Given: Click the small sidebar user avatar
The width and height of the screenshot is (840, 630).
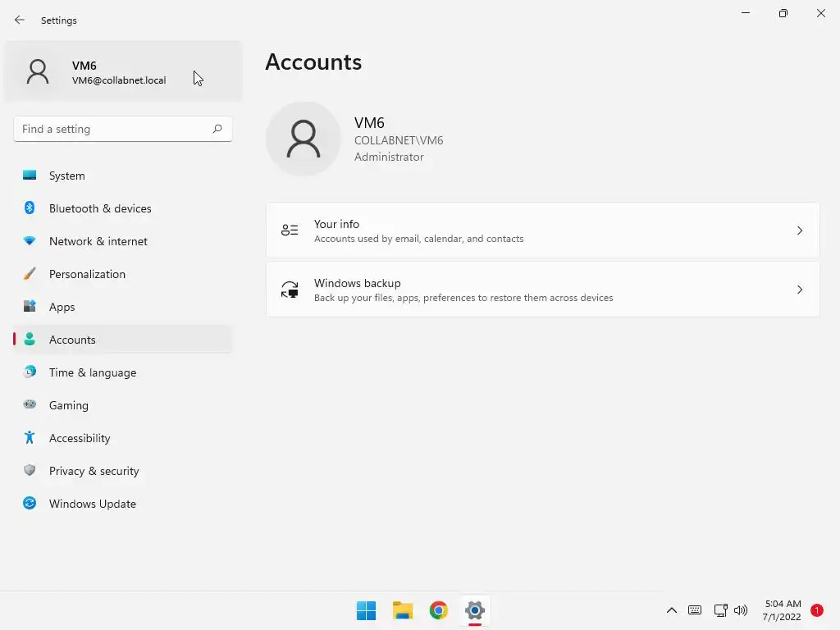Looking at the screenshot, I should tap(38, 71).
